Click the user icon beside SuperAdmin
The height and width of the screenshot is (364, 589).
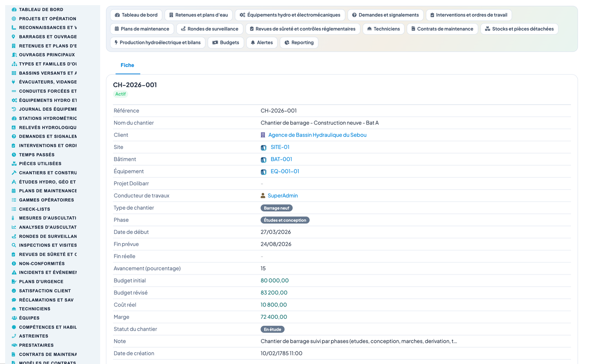point(263,195)
